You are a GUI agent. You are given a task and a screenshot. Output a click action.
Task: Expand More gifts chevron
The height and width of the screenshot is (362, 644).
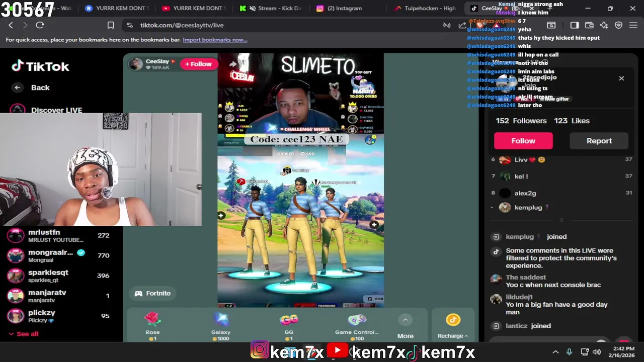click(x=405, y=320)
